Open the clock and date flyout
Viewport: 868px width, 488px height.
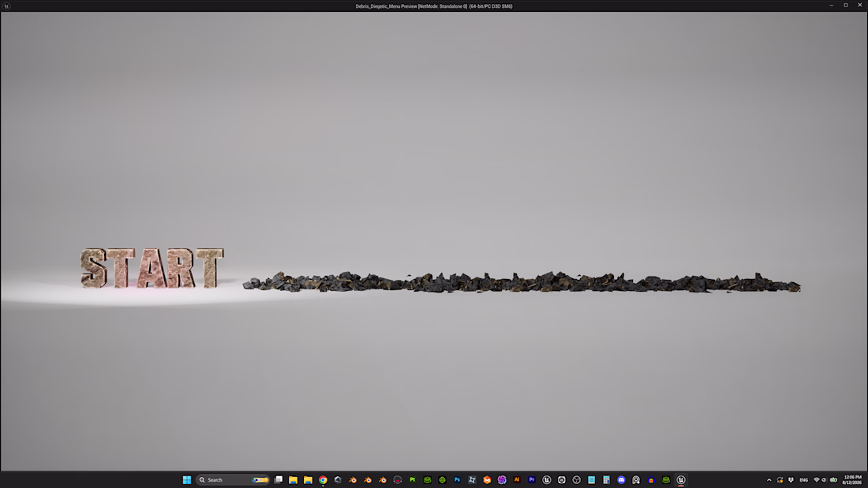point(852,479)
